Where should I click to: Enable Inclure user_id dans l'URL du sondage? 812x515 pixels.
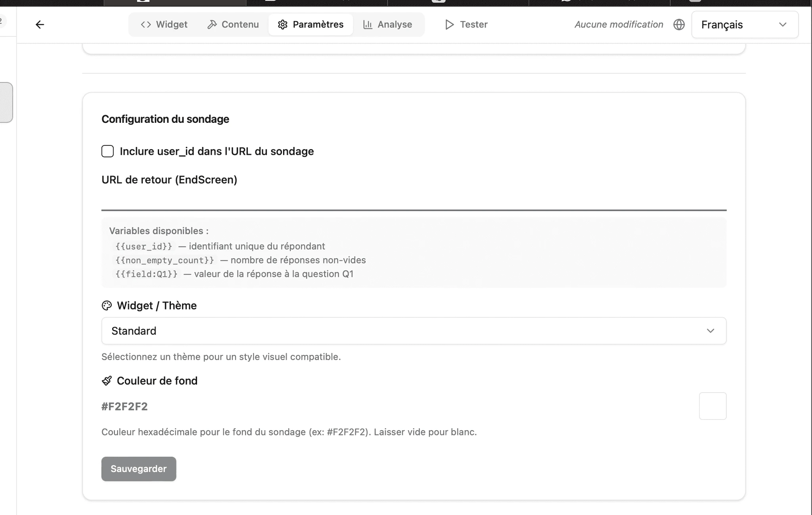coord(107,151)
